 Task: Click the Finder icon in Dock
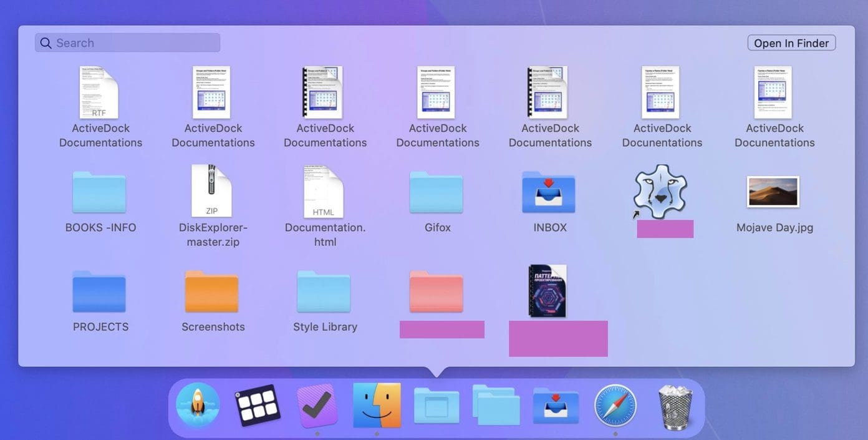click(377, 406)
